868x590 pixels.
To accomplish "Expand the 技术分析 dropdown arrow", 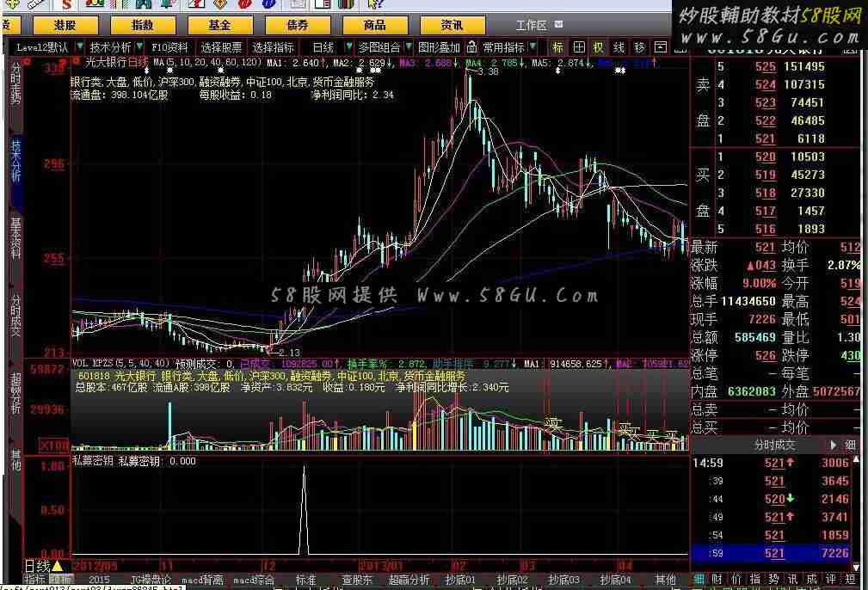I will coord(139,46).
